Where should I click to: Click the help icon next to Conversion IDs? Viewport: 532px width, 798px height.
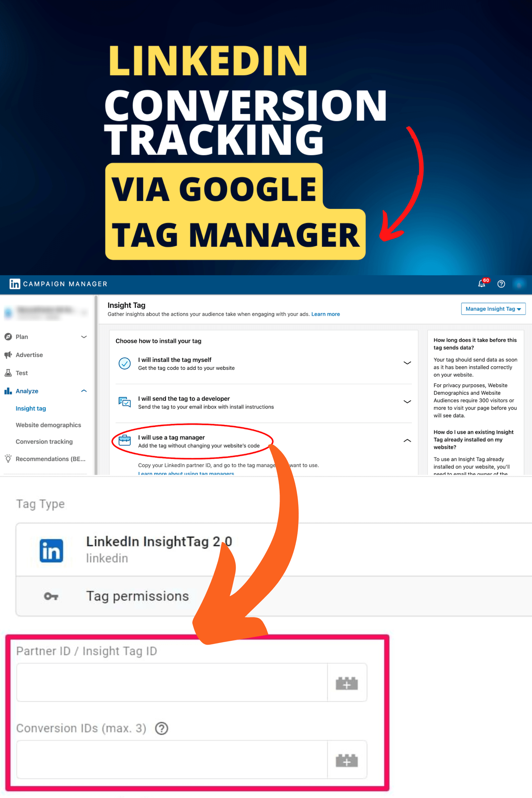tap(162, 728)
